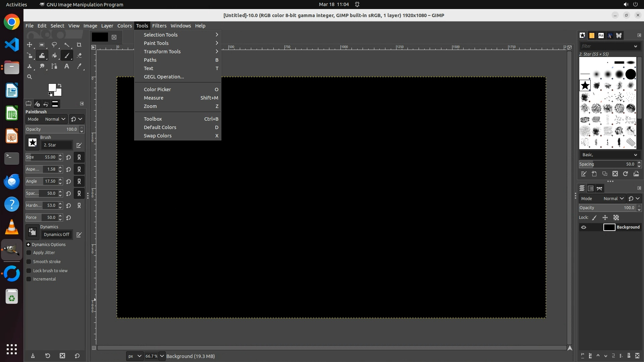The height and width of the screenshot is (362, 644).
Task: Click the Zoom magnifier tool icon
Action: point(30,77)
